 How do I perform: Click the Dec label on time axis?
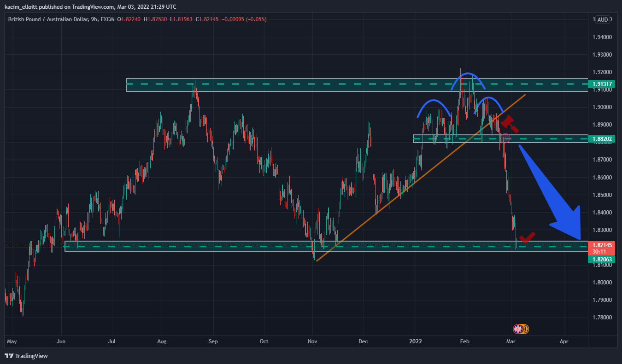[x=364, y=342]
